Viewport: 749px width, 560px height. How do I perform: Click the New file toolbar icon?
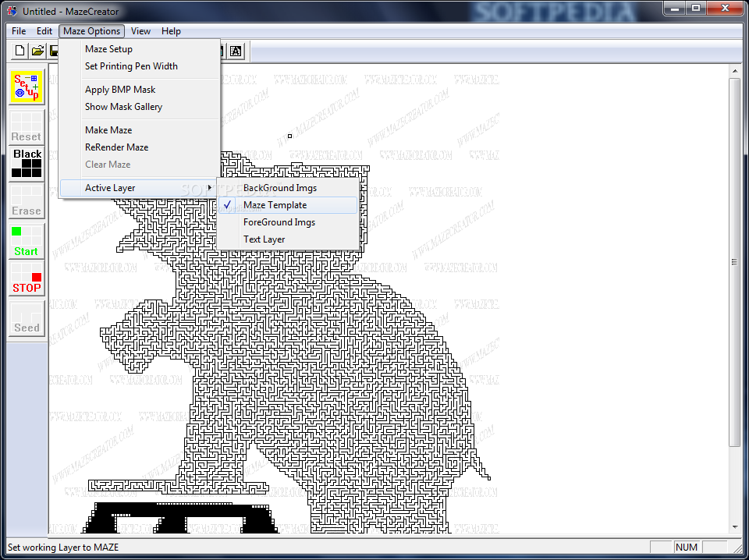click(x=20, y=51)
